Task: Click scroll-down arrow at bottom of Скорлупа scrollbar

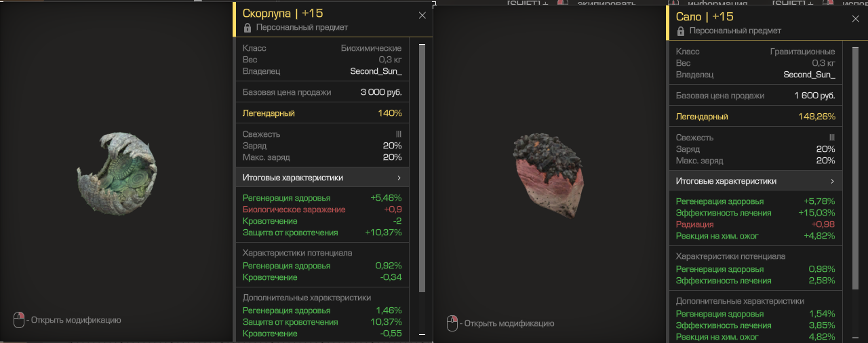Action: click(422, 334)
